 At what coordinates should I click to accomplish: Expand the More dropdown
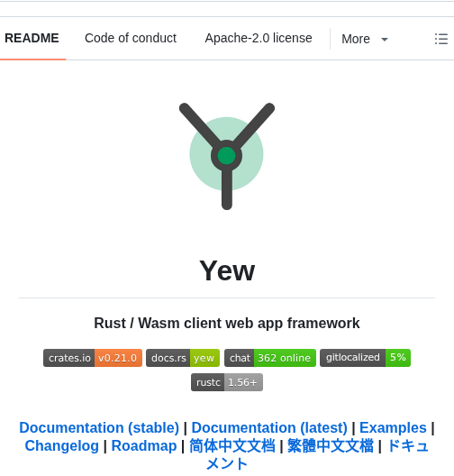[365, 39]
